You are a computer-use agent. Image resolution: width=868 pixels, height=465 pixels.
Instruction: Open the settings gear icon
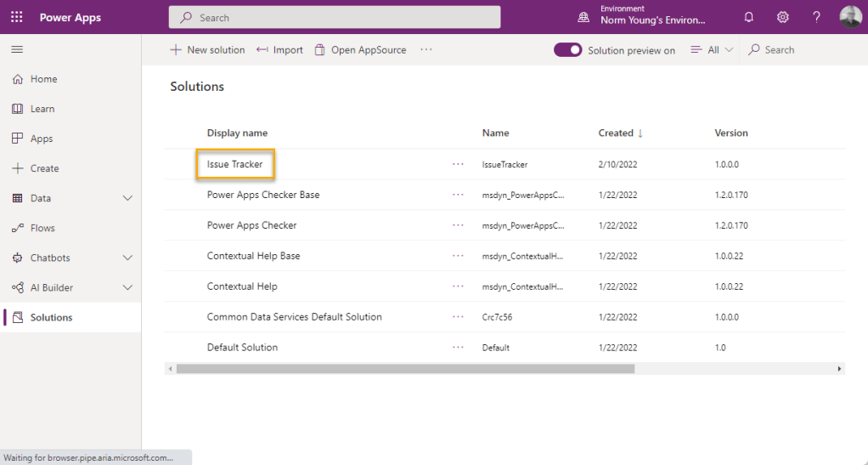point(782,17)
